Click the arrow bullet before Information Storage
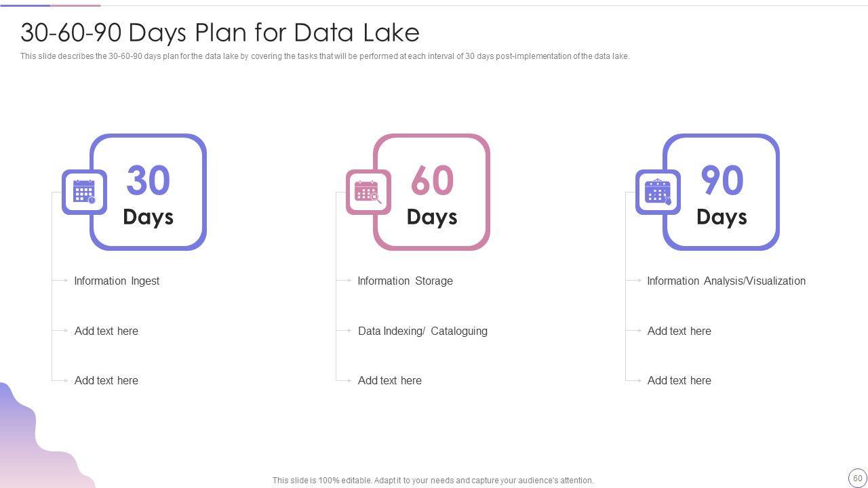The height and width of the screenshot is (488, 868). click(347, 281)
